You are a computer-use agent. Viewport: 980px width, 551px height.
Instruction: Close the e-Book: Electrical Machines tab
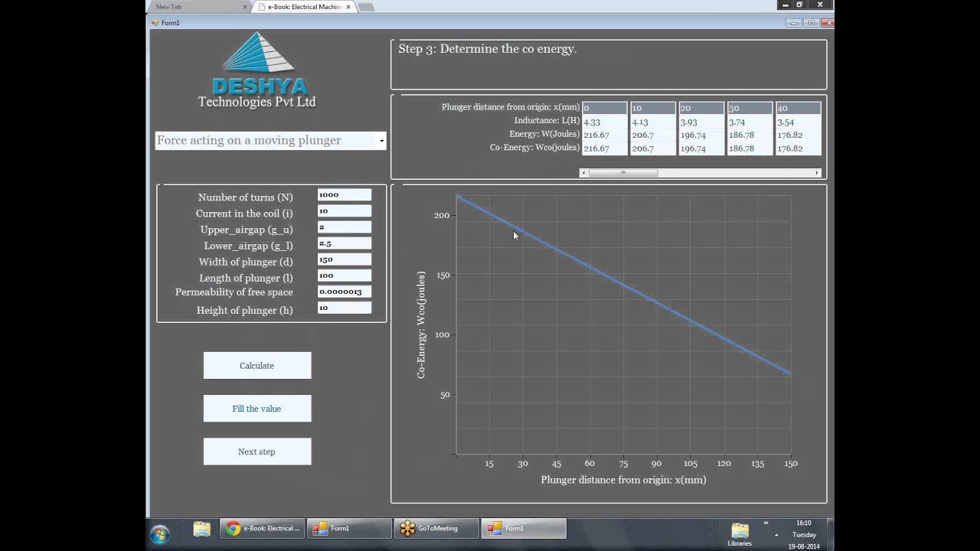348,7
